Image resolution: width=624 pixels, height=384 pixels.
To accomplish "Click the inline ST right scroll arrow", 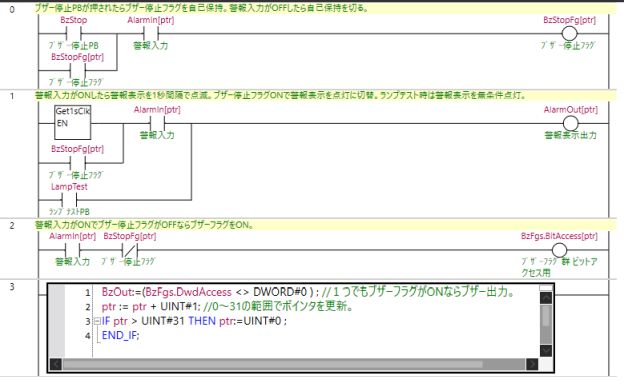I will pos(532,364).
